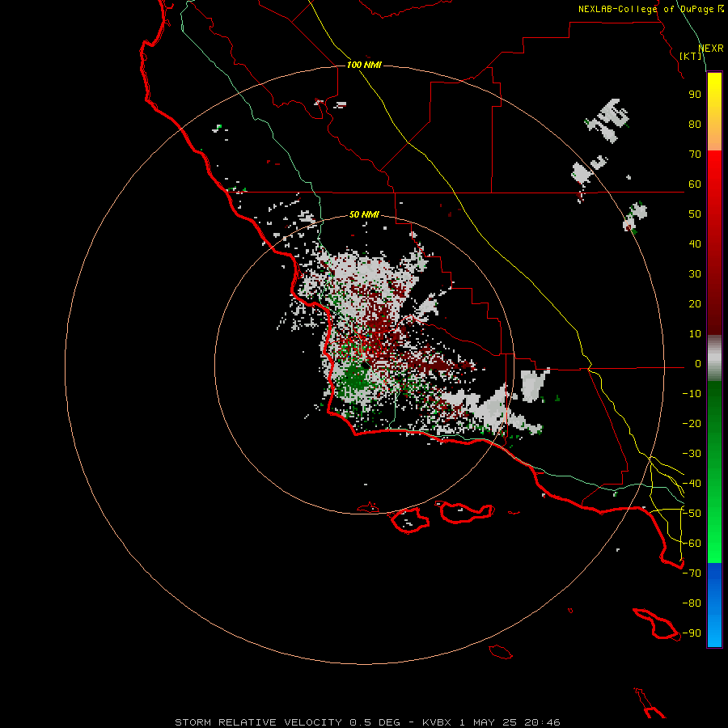728x728 pixels.
Task: Click the 30 value on the velocity scale
Action: [x=695, y=274]
